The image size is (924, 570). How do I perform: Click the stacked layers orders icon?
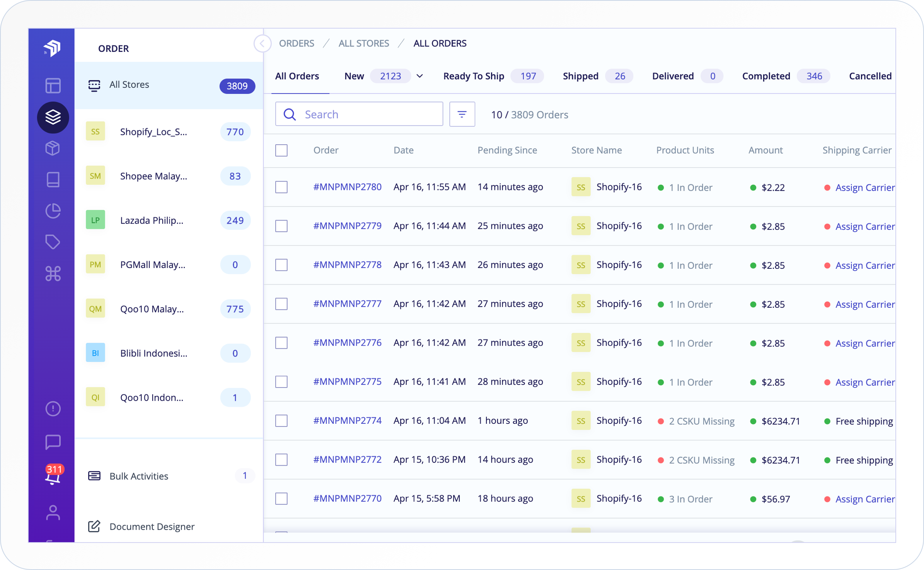coord(53,117)
